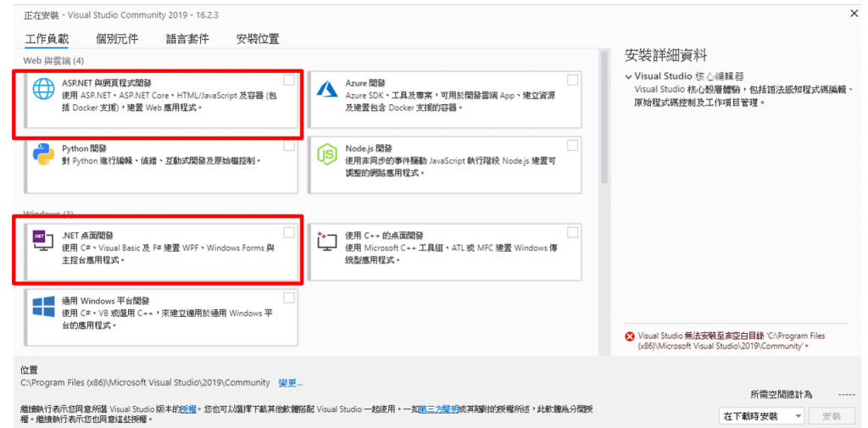Click the .NET desktop development monitor icon

tap(42, 241)
